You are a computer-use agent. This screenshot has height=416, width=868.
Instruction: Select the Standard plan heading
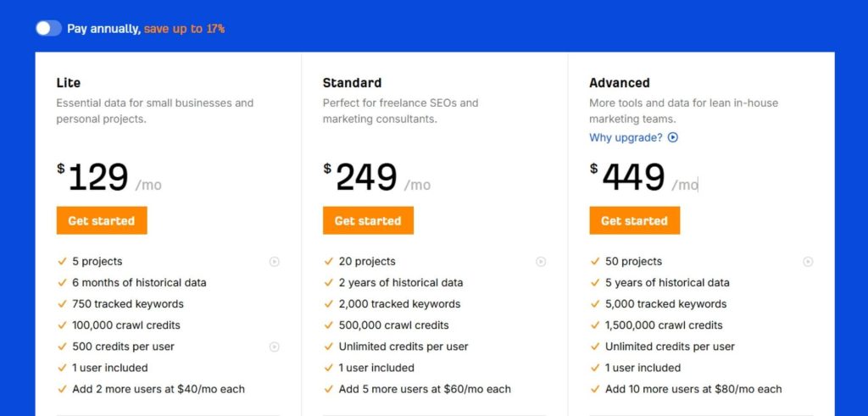352,83
